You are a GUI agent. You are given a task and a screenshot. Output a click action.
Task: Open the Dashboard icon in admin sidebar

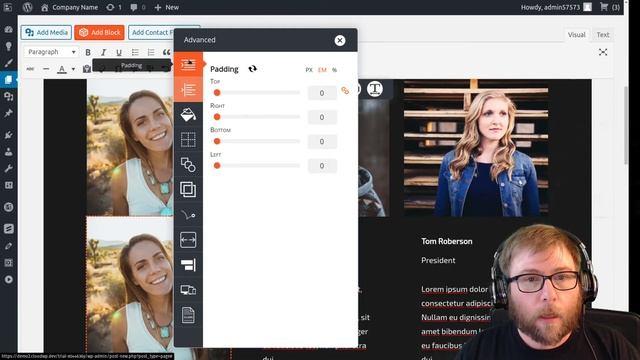9,29
